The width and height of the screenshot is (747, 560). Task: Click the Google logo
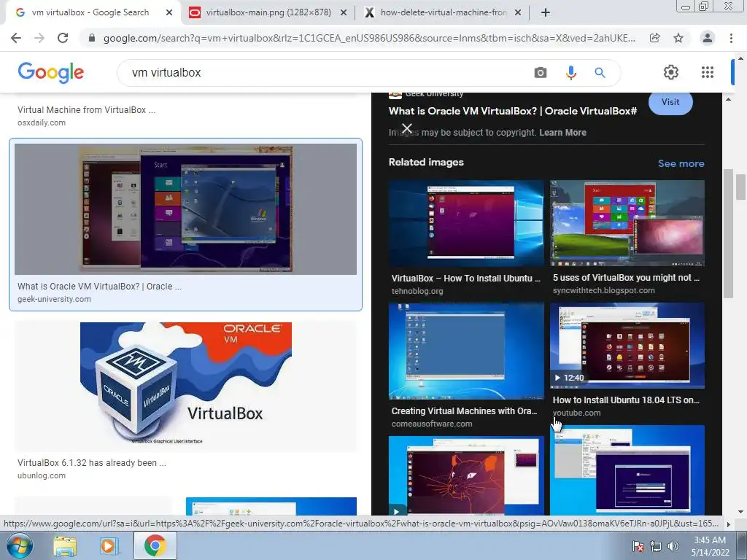point(50,72)
